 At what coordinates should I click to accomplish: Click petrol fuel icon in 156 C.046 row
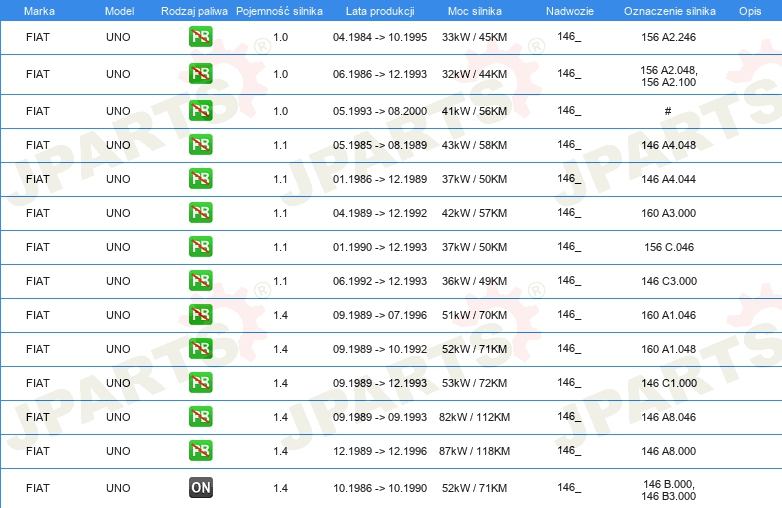tap(200, 247)
